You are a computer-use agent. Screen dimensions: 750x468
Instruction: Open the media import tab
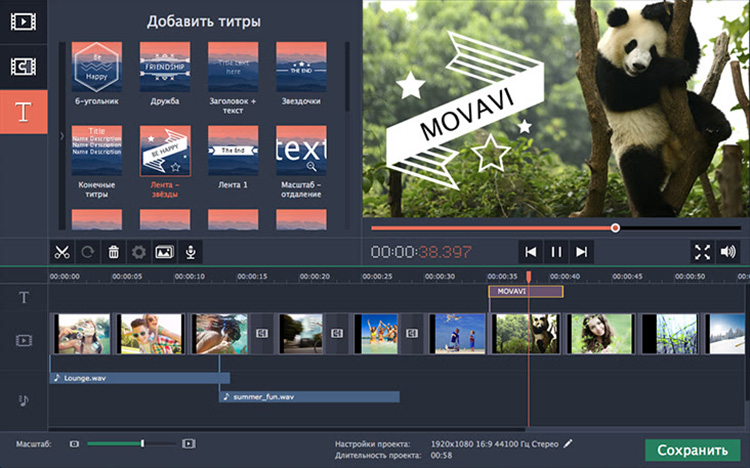pyautogui.click(x=24, y=21)
